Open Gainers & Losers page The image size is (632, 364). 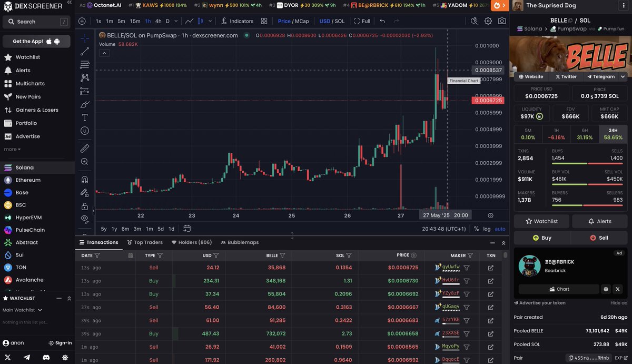click(x=37, y=110)
